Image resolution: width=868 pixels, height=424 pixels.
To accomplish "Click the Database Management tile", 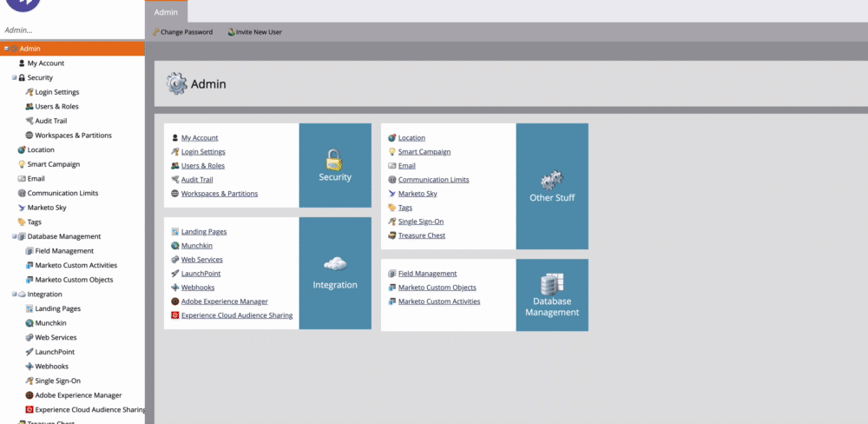I will click(x=552, y=295).
